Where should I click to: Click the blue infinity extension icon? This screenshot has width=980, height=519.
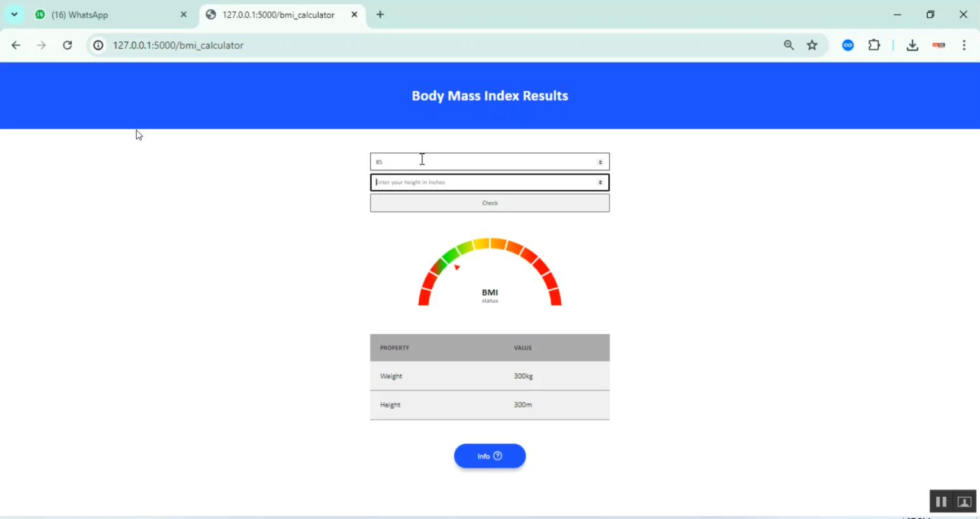(x=847, y=45)
